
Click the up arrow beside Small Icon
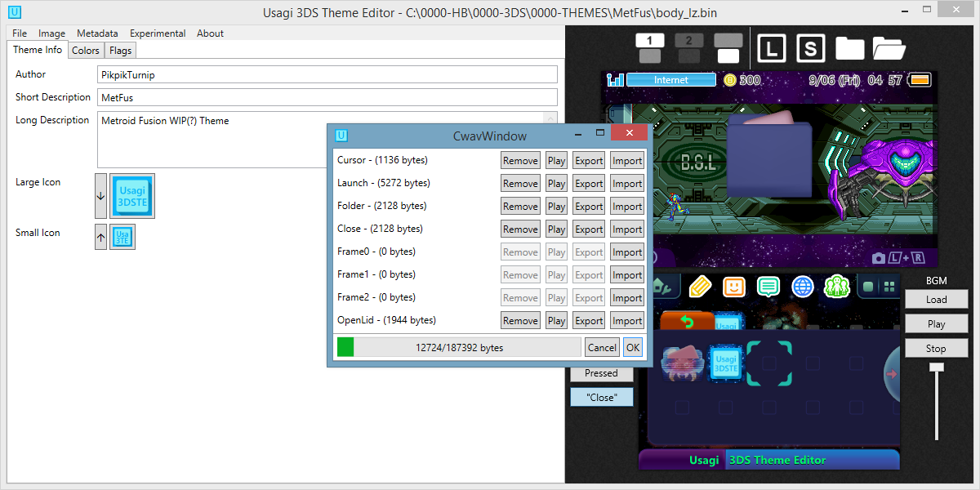click(101, 238)
